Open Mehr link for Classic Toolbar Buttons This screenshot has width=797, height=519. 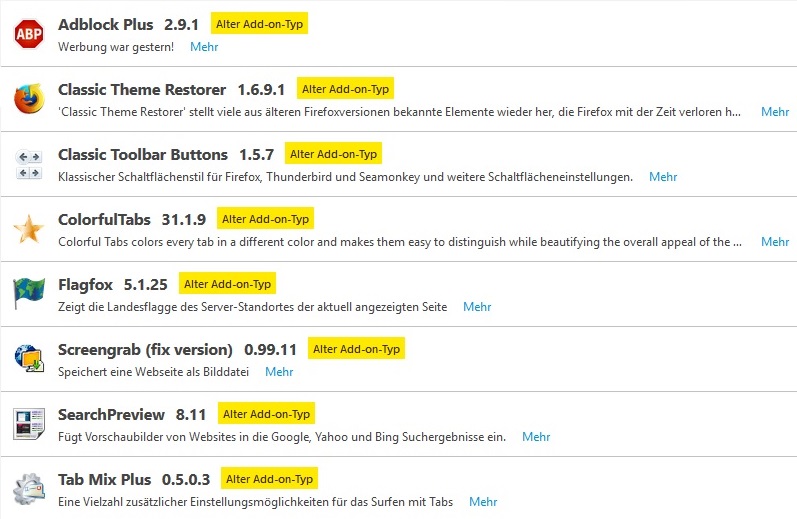click(x=663, y=177)
